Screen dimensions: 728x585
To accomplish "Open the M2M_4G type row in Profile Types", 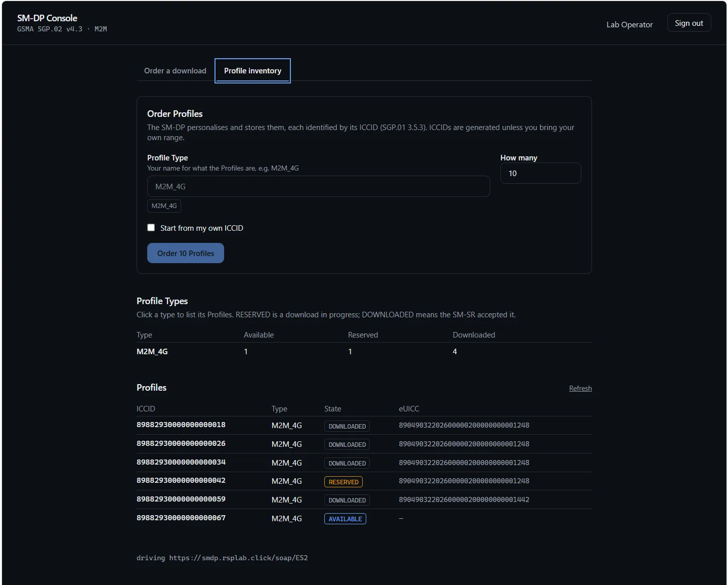I will click(x=364, y=352).
